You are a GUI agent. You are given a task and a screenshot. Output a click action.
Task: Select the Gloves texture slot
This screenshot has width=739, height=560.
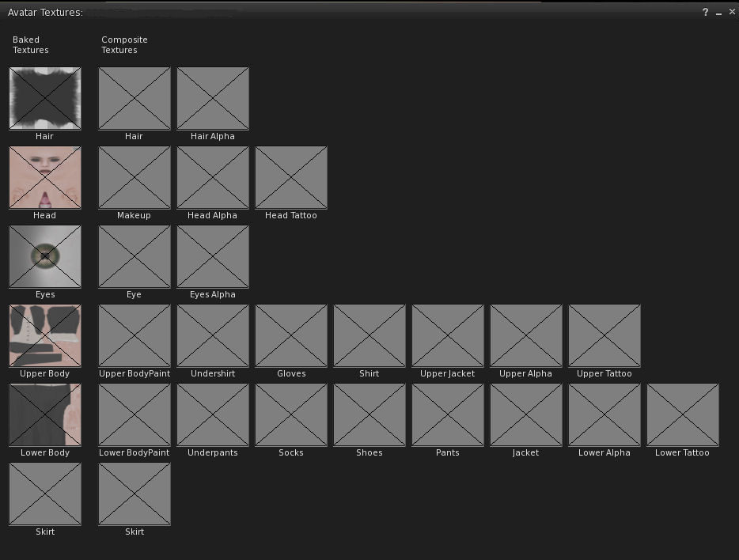(291, 336)
